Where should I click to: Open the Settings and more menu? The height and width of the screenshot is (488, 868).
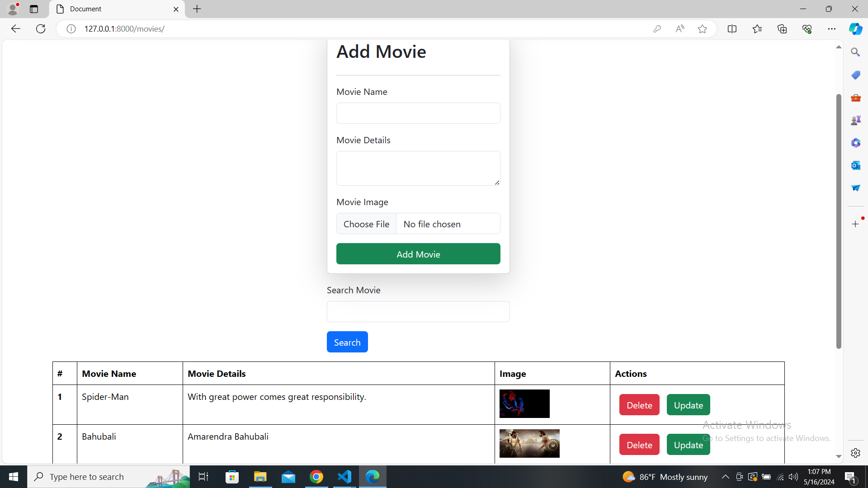pyautogui.click(x=832, y=28)
